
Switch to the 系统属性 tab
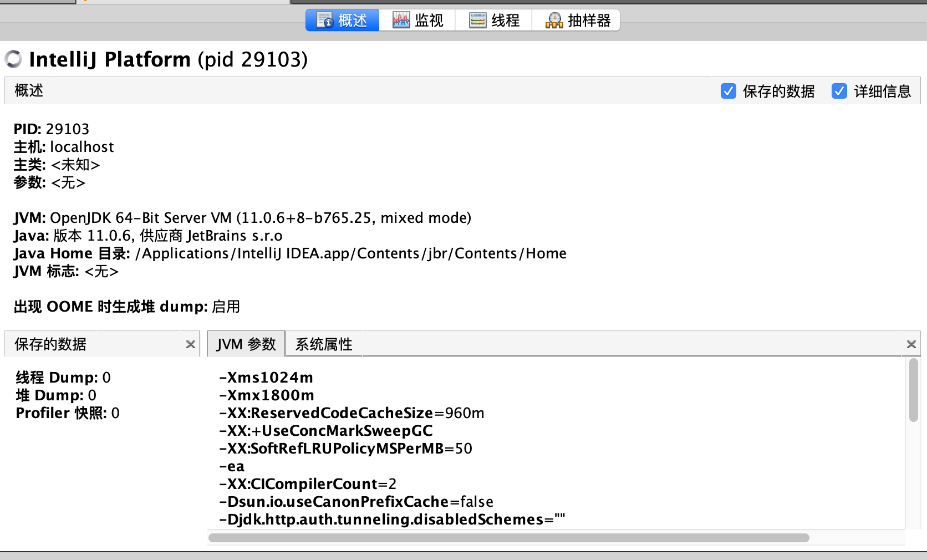(324, 344)
